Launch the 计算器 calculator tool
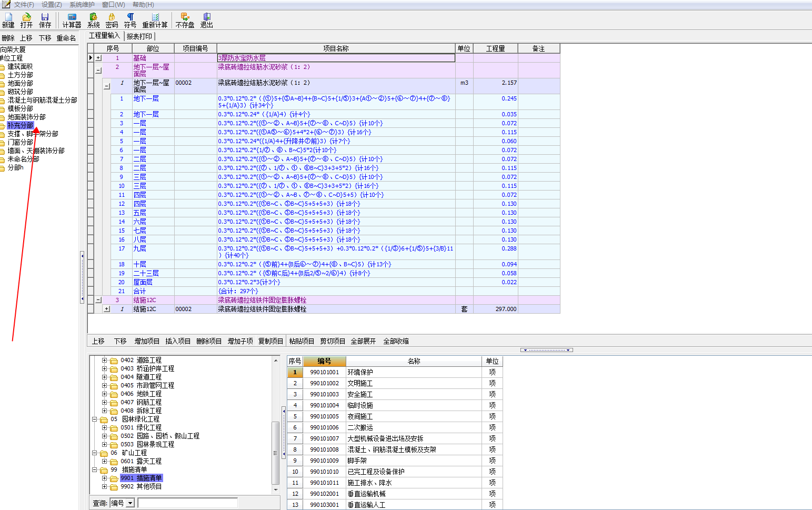The image size is (812, 510). point(72,21)
